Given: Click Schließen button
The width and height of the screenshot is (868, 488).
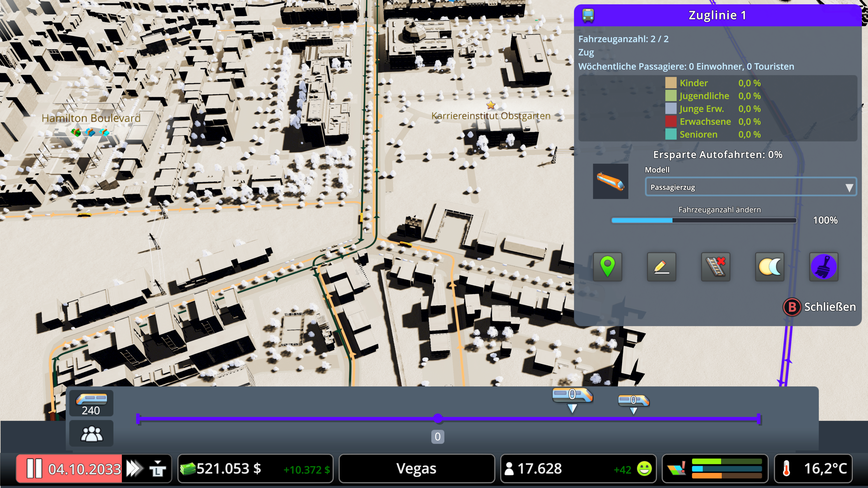Looking at the screenshot, I should [x=819, y=307].
